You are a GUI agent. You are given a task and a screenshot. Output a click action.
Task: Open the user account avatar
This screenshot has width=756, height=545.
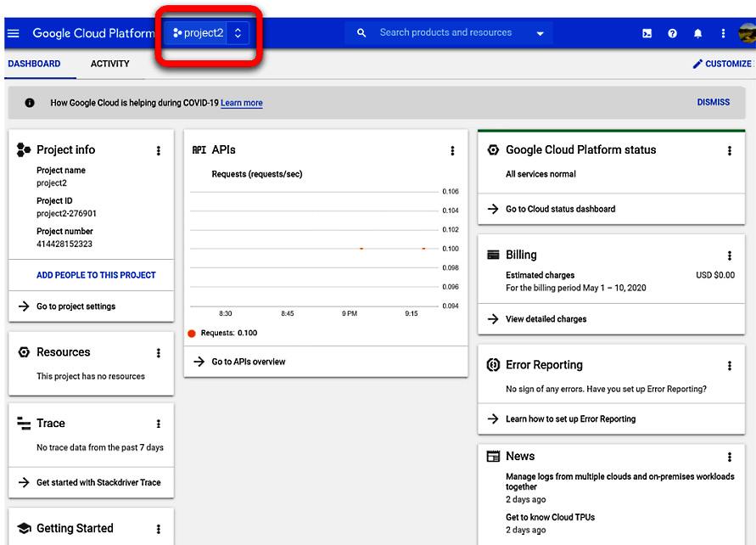(x=748, y=33)
